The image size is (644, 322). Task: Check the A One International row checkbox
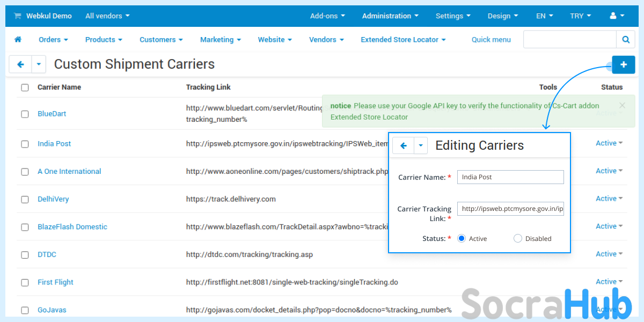click(x=25, y=172)
